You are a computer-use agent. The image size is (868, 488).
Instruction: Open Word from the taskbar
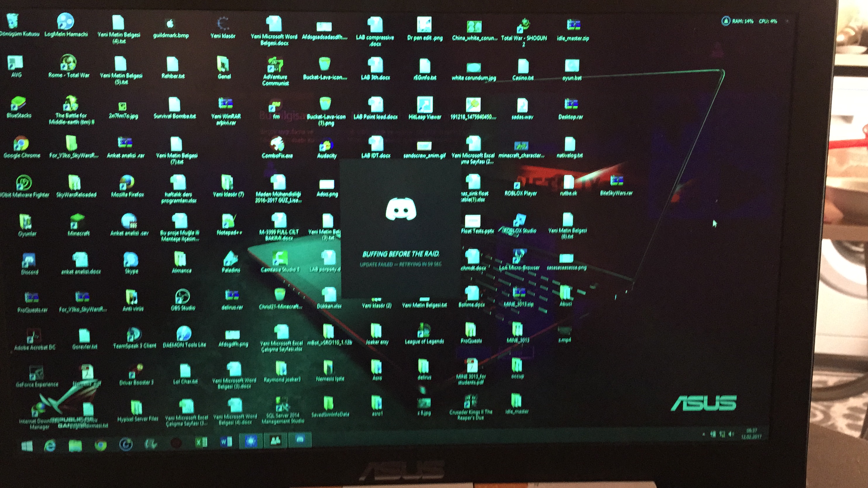[226, 441]
